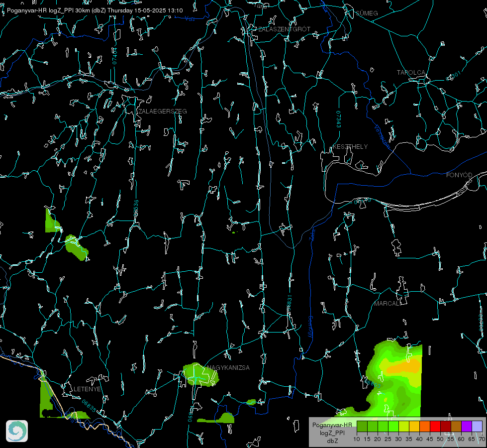Image resolution: width=487 pixels, height=448 pixels.
Task: Click the swirl logo icon
Action: pyautogui.click(x=17, y=431)
